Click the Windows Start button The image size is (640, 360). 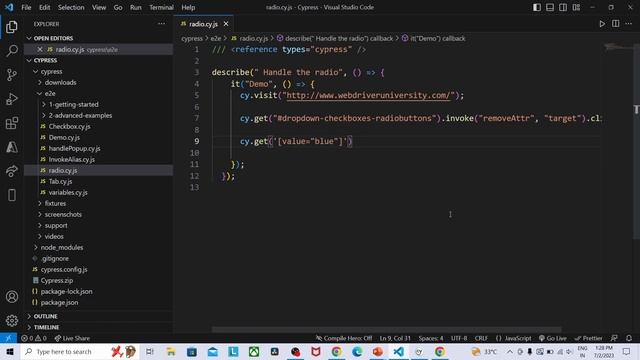pyautogui.click(x=10, y=351)
